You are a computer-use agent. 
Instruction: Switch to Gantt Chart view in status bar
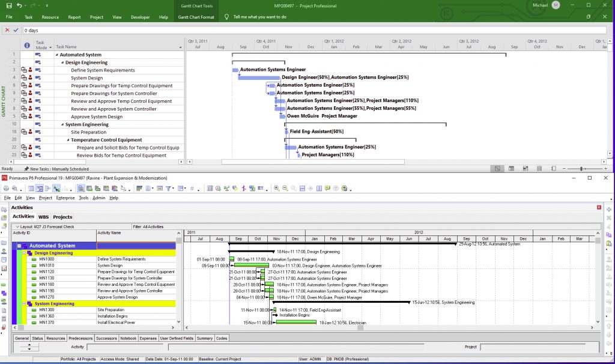[497, 169]
